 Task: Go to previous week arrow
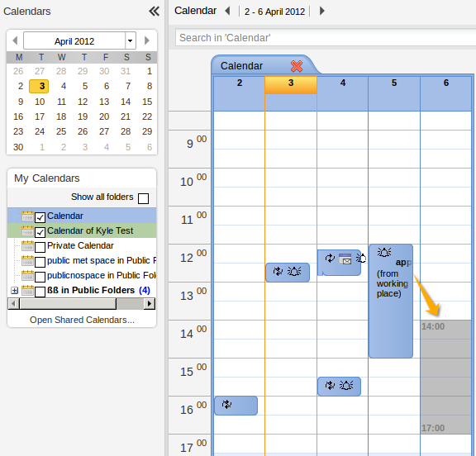(x=227, y=12)
